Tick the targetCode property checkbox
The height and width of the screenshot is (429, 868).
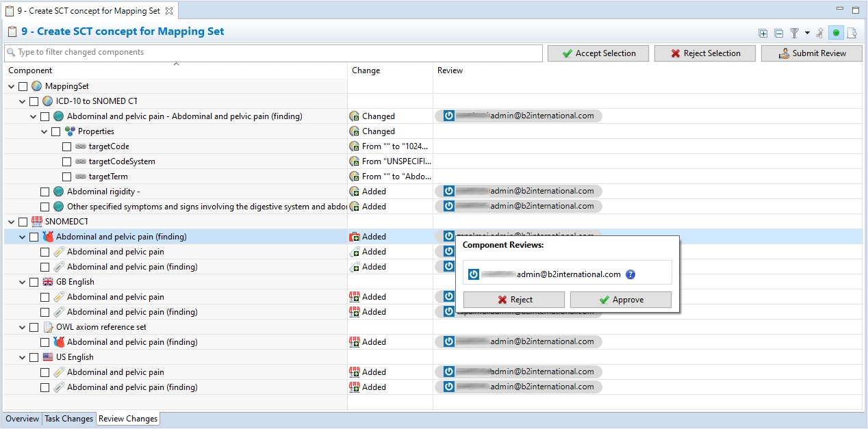coord(66,146)
